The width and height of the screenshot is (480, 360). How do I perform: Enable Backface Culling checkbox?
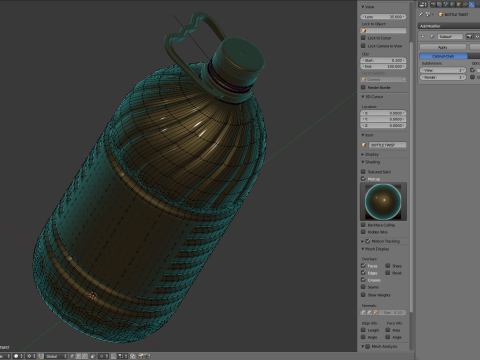363,225
